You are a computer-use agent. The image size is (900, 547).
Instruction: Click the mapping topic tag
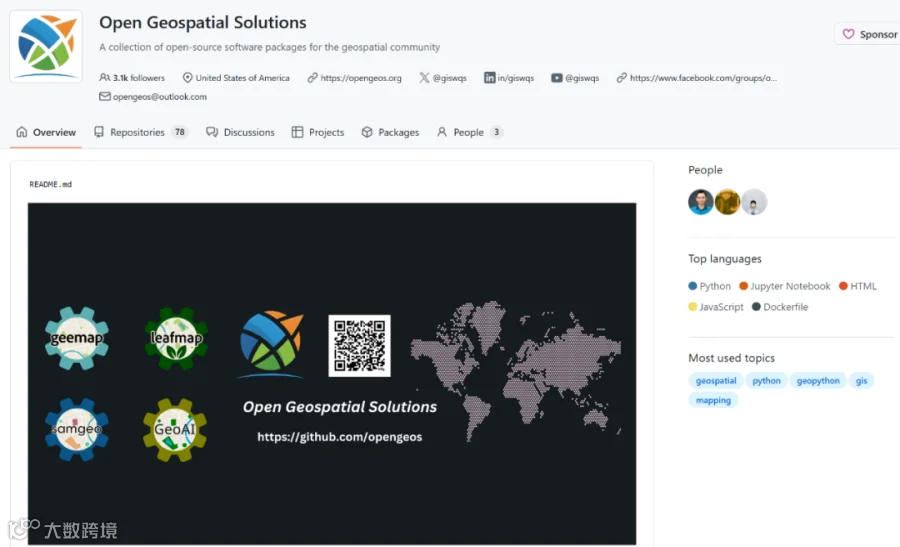[713, 400]
